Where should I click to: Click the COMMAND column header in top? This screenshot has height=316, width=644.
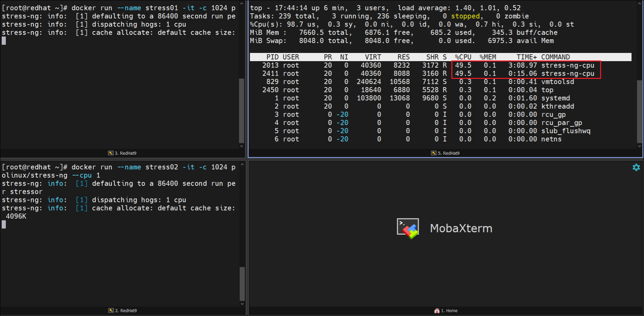point(555,57)
